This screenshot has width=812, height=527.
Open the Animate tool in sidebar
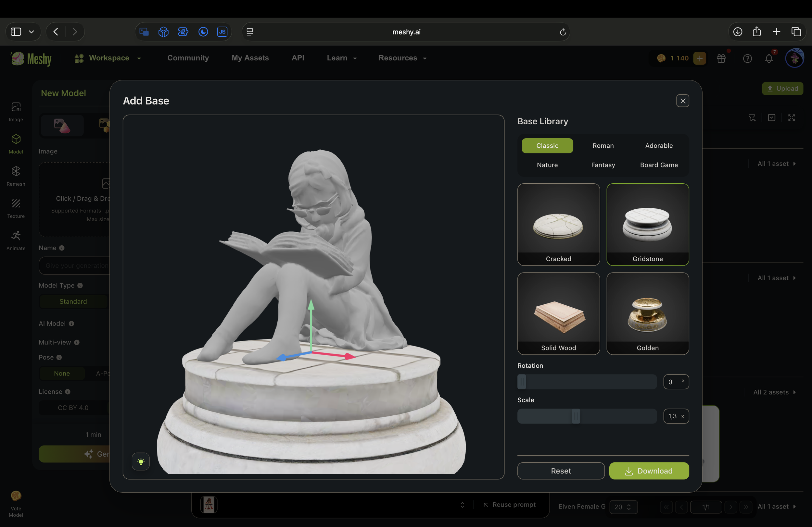(x=16, y=240)
